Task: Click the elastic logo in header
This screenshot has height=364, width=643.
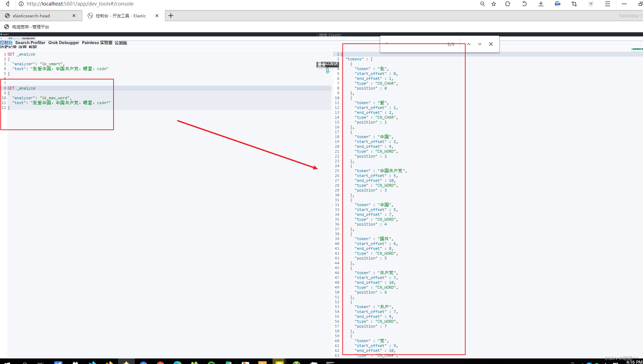Action: (5, 34)
